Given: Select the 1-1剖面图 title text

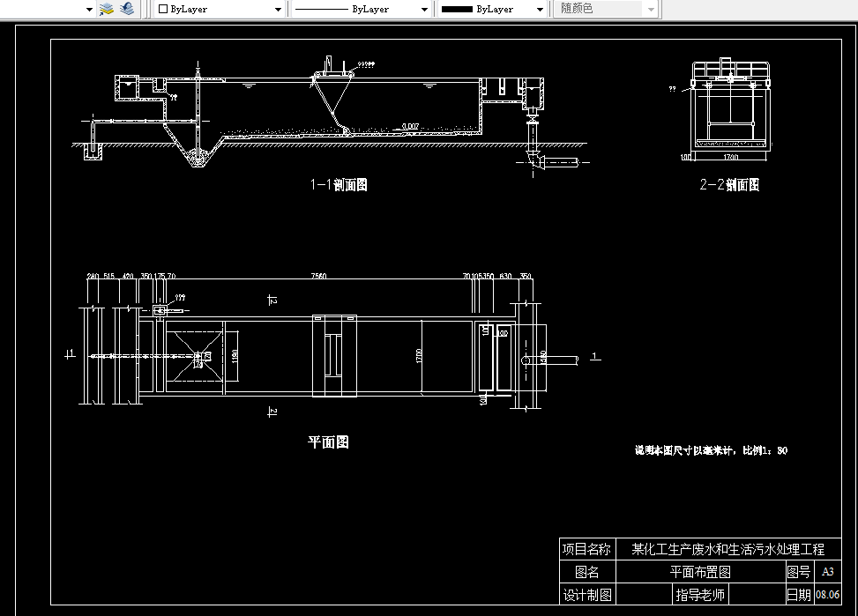Looking at the screenshot, I should tap(339, 185).
